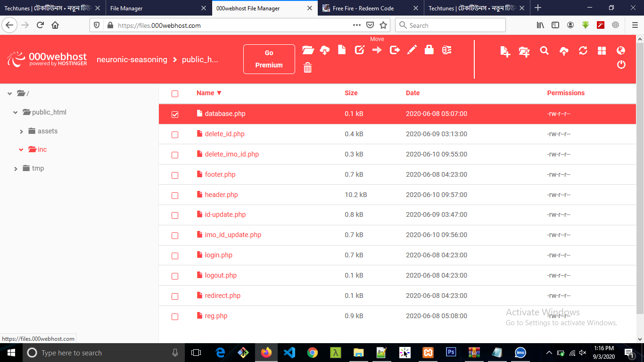Click the globe language icon in file manager
The width and height of the screenshot is (644, 362).
pyautogui.click(x=621, y=50)
